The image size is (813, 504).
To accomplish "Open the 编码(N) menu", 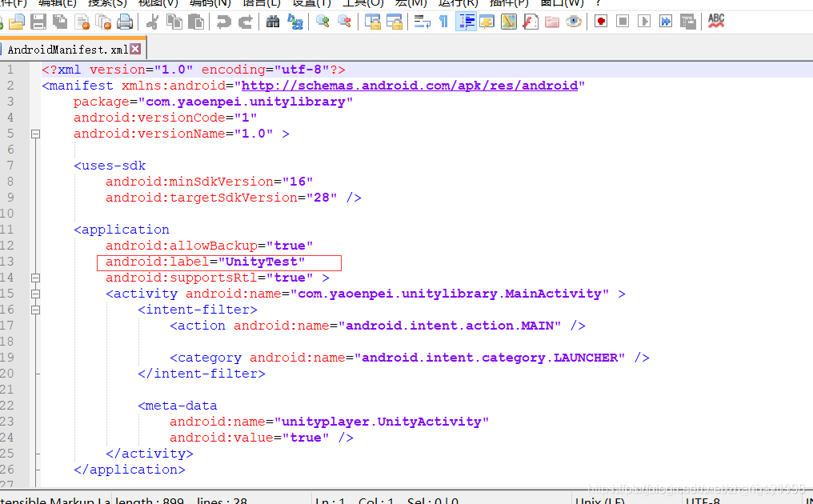I will [x=210, y=4].
